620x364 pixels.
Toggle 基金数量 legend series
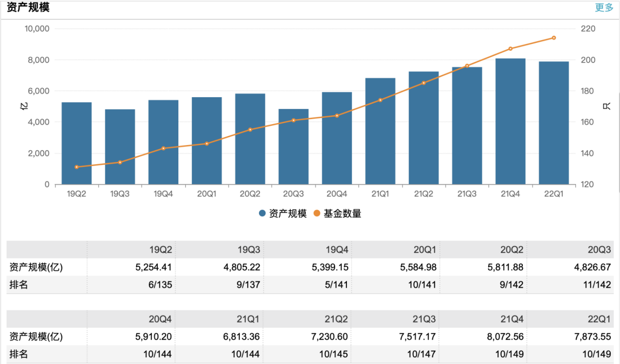(x=342, y=214)
